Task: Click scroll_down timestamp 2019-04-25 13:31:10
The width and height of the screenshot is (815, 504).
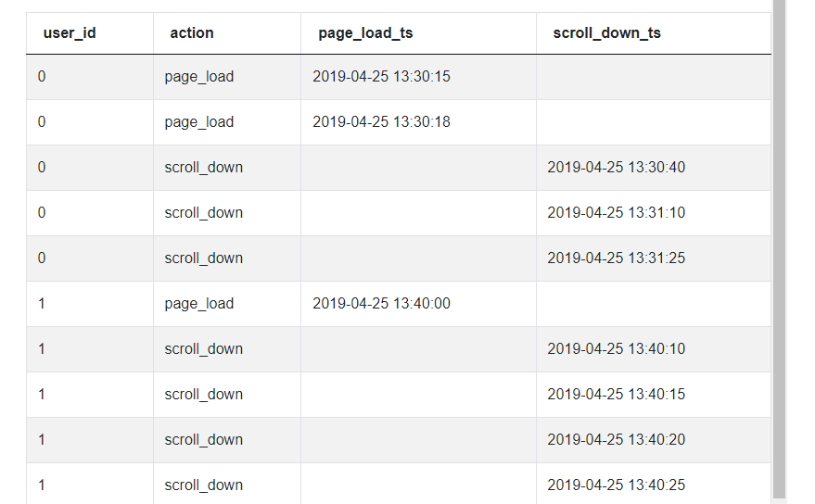Action: 616,212
